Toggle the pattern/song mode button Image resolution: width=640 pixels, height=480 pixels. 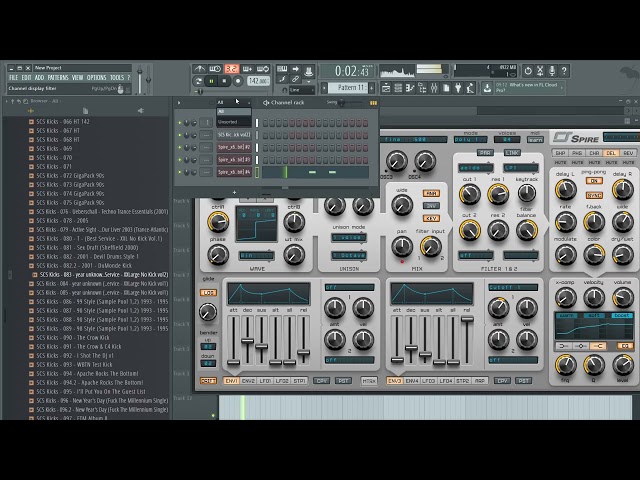198,81
